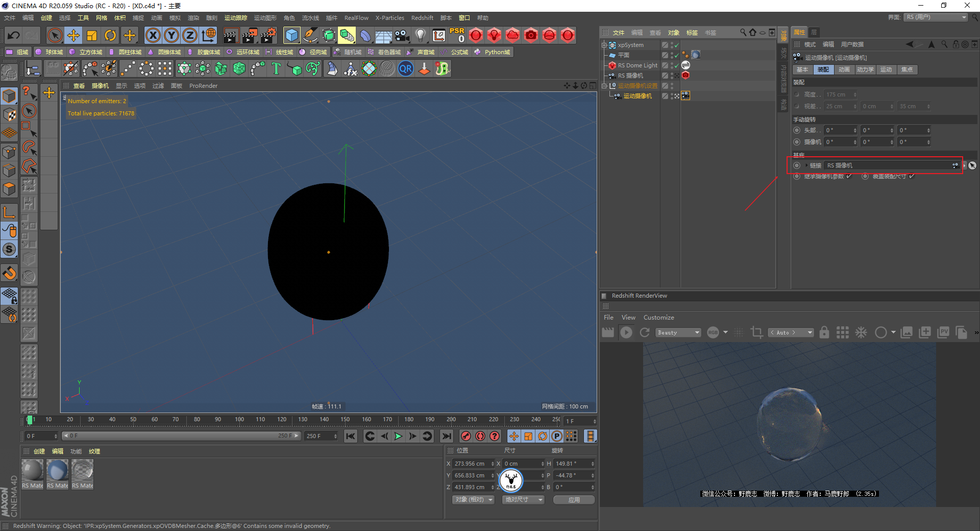Start IPR in Redshift RenderView
The height and width of the screenshot is (531, 980).
626,332
